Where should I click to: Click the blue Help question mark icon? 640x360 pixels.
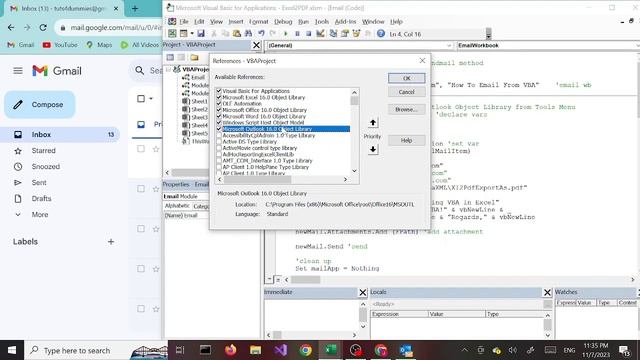(x=381, y=33)
